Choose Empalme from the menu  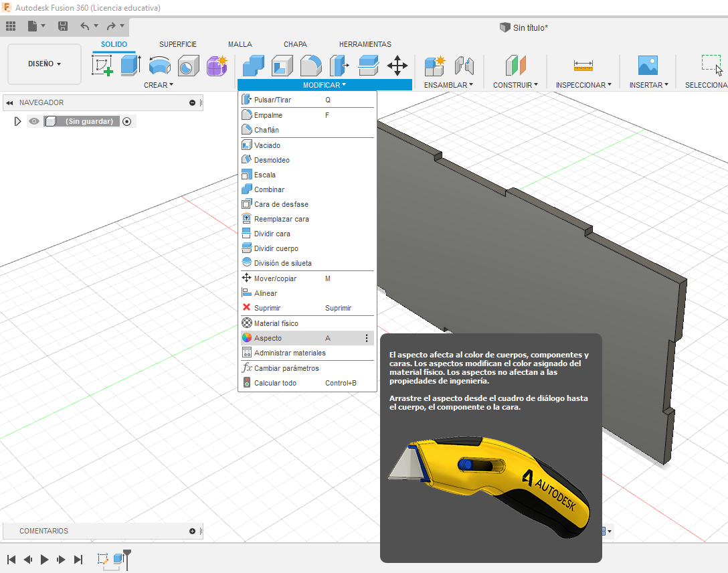307,115
